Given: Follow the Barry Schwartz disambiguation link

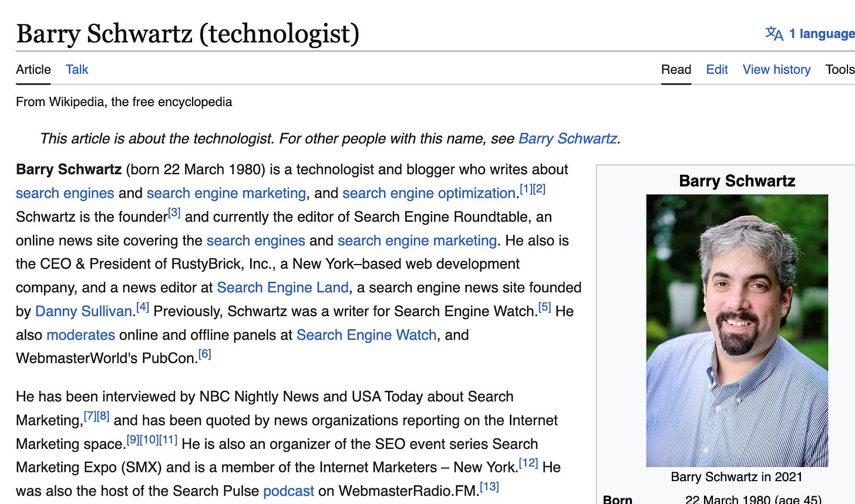Looking at the screenshot, I should [x=568, y=138].
